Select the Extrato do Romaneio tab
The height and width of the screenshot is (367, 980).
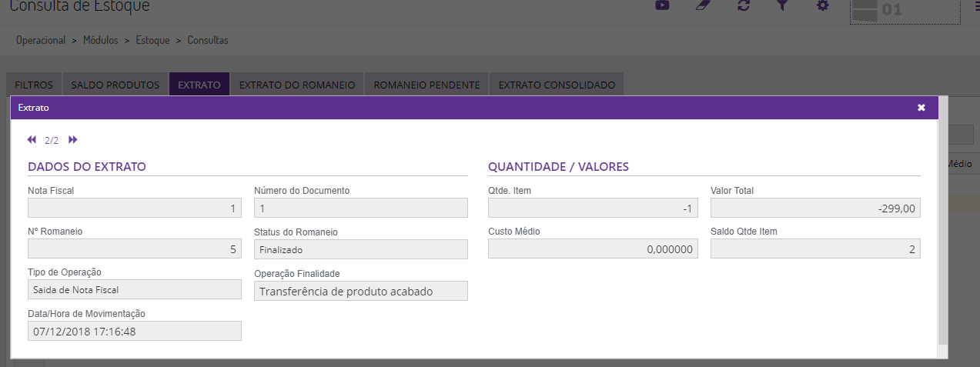[x=296, y=85]
